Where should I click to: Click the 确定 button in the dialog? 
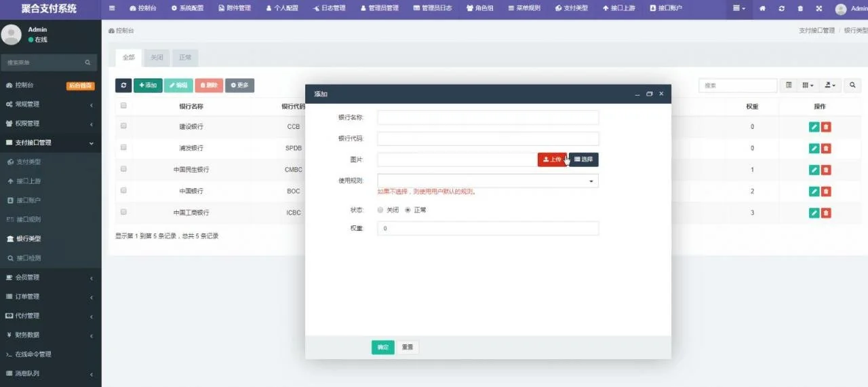[382, 348]
